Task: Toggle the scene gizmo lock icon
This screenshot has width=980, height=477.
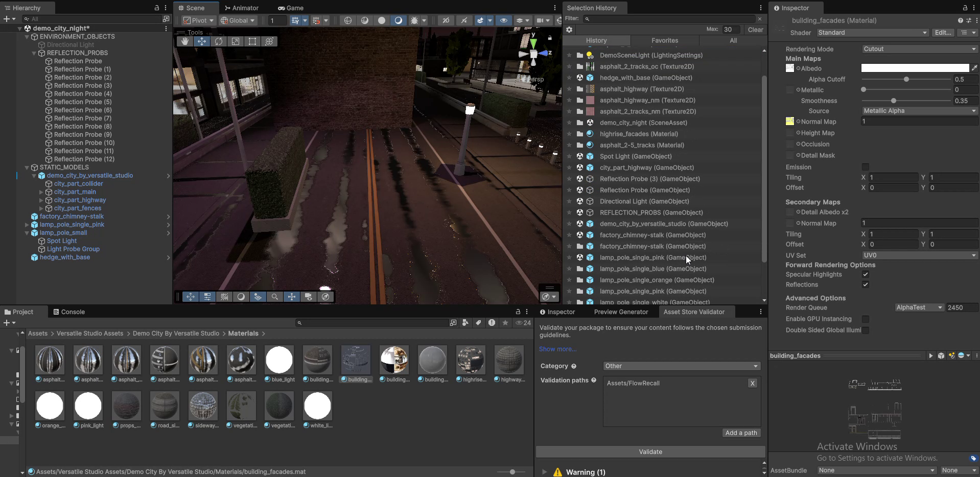Action: point(550,38)
